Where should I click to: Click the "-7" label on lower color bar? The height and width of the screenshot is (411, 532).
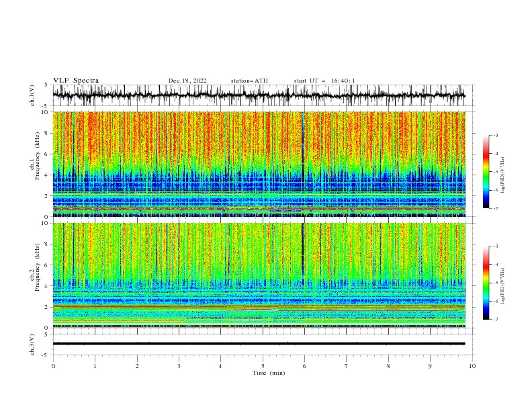pos(495,319)
